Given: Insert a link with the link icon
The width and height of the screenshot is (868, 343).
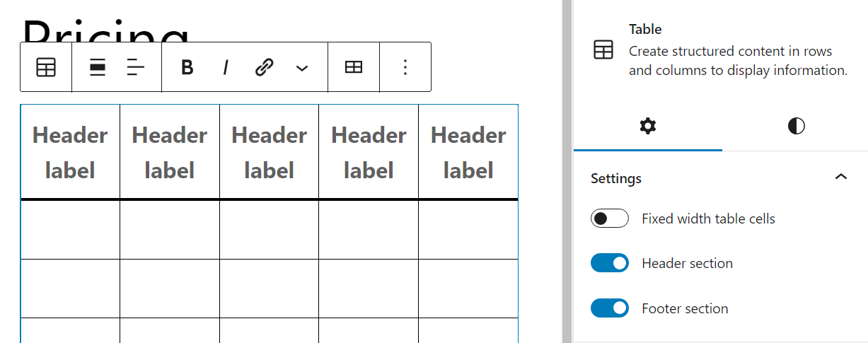Looking at the screenshot, I should (264, 67).
